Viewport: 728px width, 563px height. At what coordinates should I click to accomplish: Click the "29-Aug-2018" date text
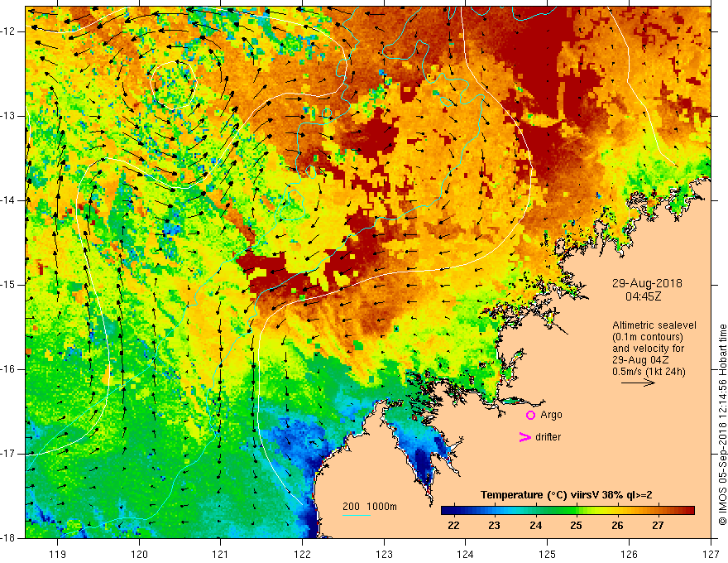click(x=647, y=283)
